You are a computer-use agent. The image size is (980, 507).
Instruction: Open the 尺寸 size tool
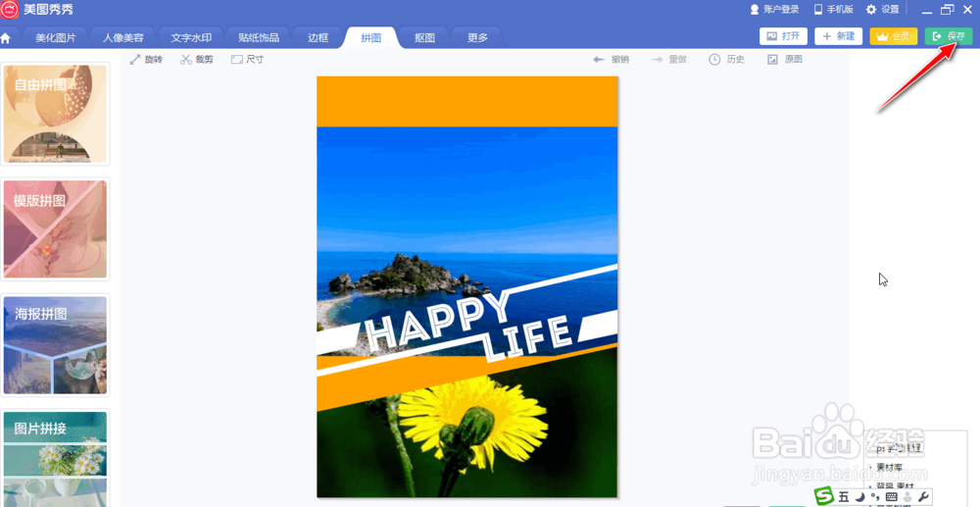pos(248,60)
